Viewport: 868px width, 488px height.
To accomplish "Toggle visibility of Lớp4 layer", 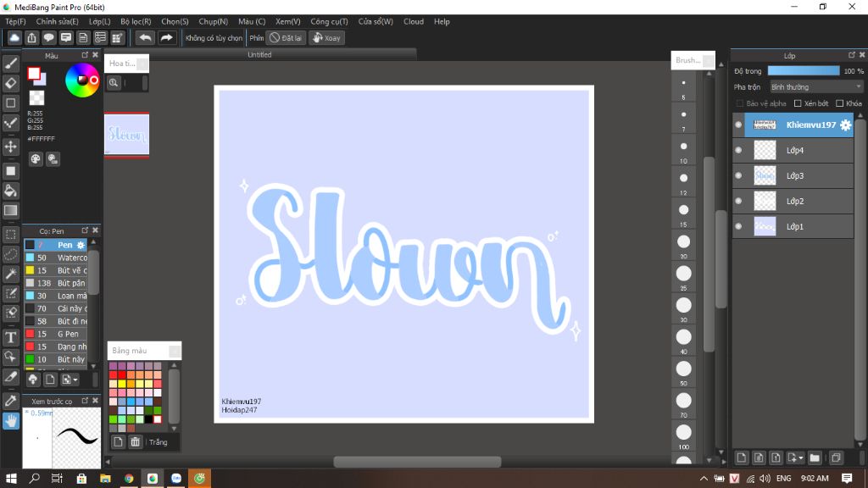I will pos(738,150).
